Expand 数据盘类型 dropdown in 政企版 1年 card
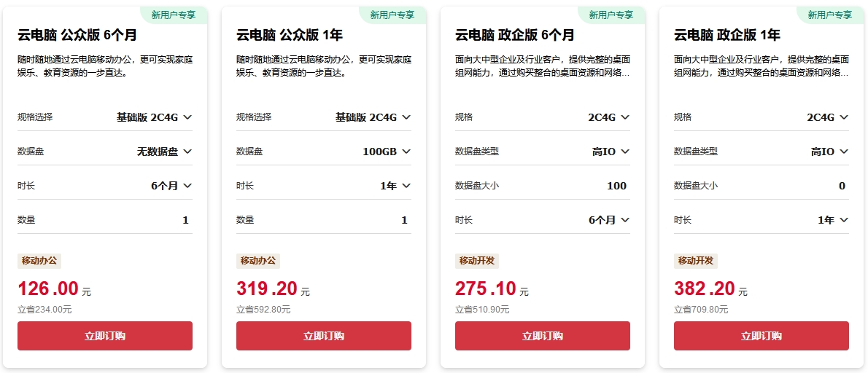This screenshot has width=868, height=373. click(x=829, y=152)
